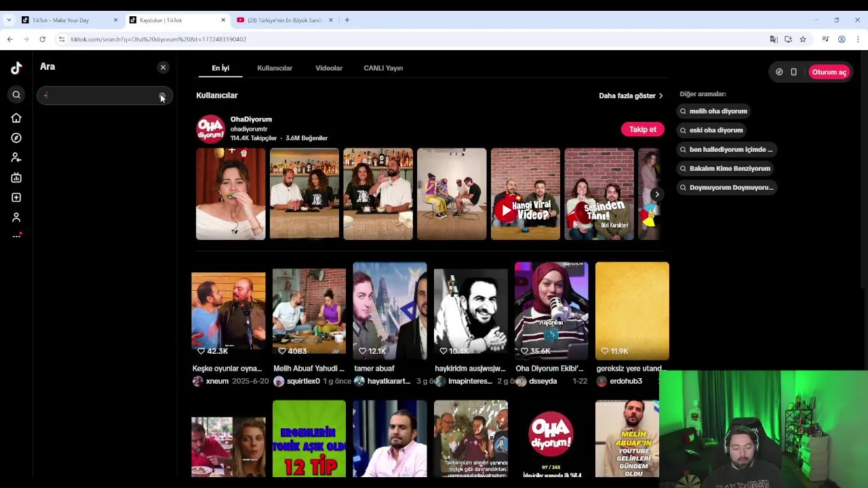Screen dimensions: 868x488
Task: Open media controls icon in Chrome toolbar
Action: click(x=825, y=39)
